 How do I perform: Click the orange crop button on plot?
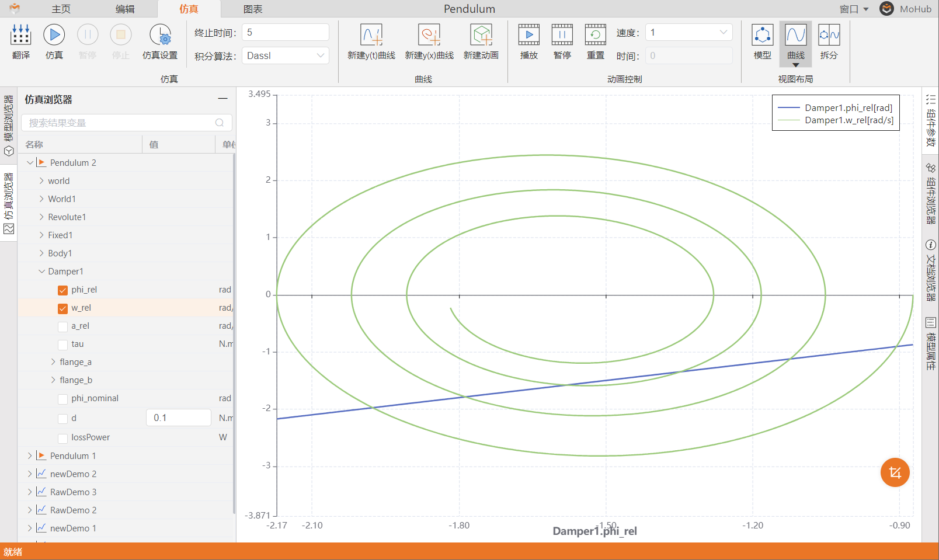pos(895,472)
